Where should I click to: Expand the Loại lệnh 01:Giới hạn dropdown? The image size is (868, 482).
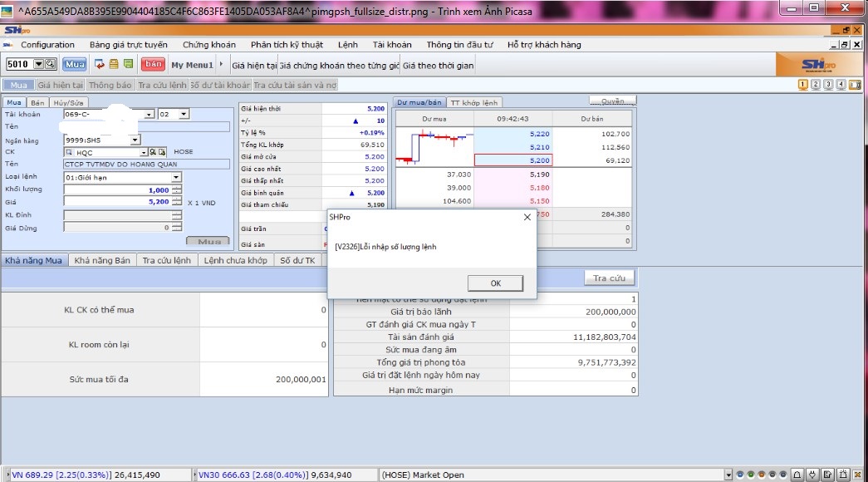175,177
